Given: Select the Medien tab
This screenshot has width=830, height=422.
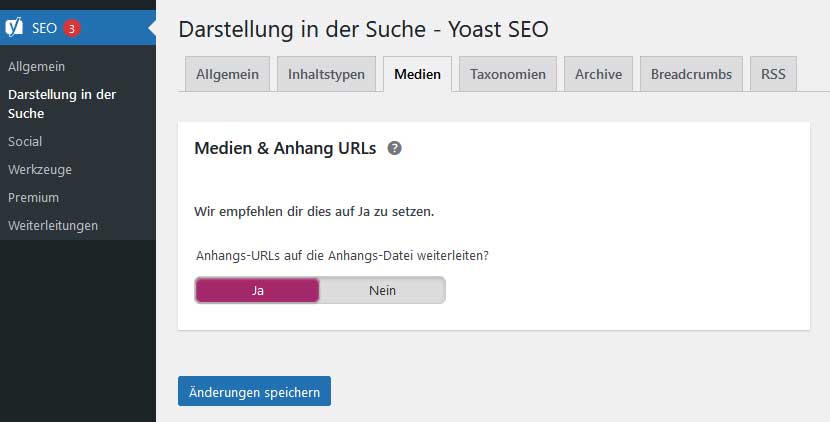Looking at the screenshot, I should 417,74.
